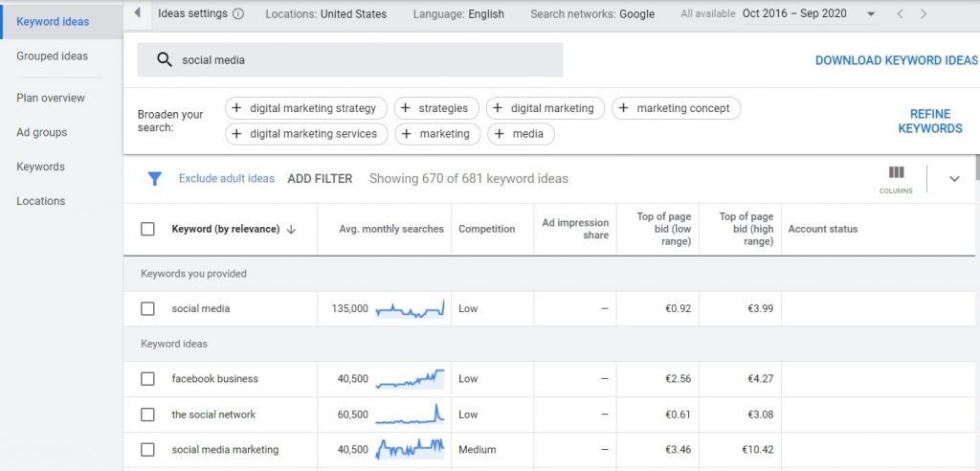Sort by Ad impression share column
980x471 pixels.
[575, 229]
